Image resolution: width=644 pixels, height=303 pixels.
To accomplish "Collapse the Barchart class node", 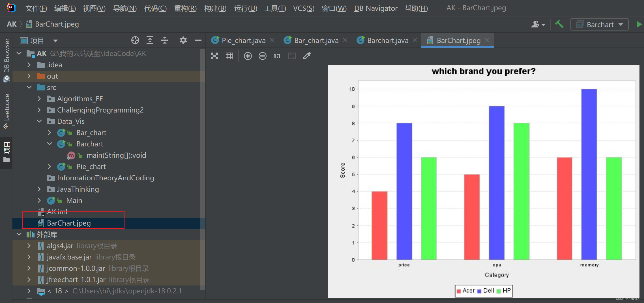I will [50, 144].
